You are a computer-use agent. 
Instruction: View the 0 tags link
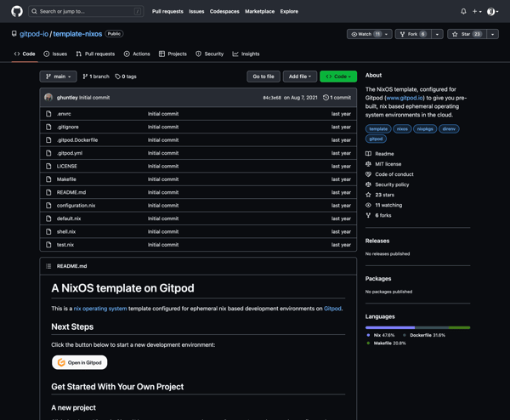(126, 77)
